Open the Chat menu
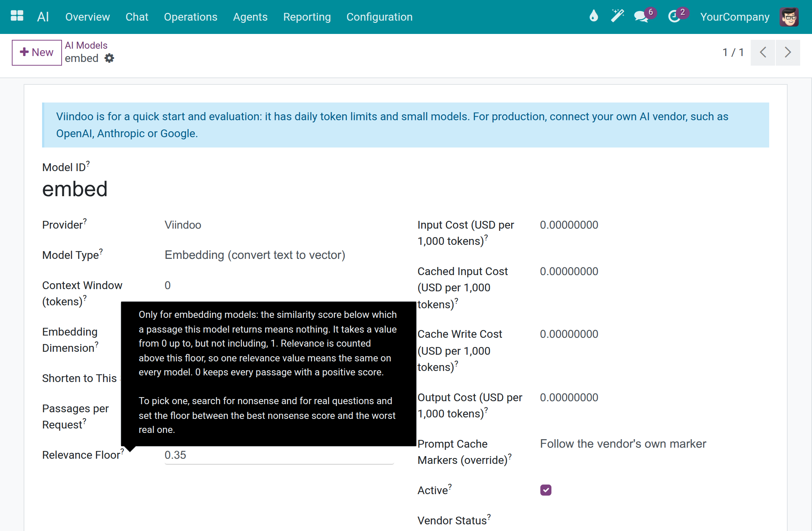 [137, 17]
